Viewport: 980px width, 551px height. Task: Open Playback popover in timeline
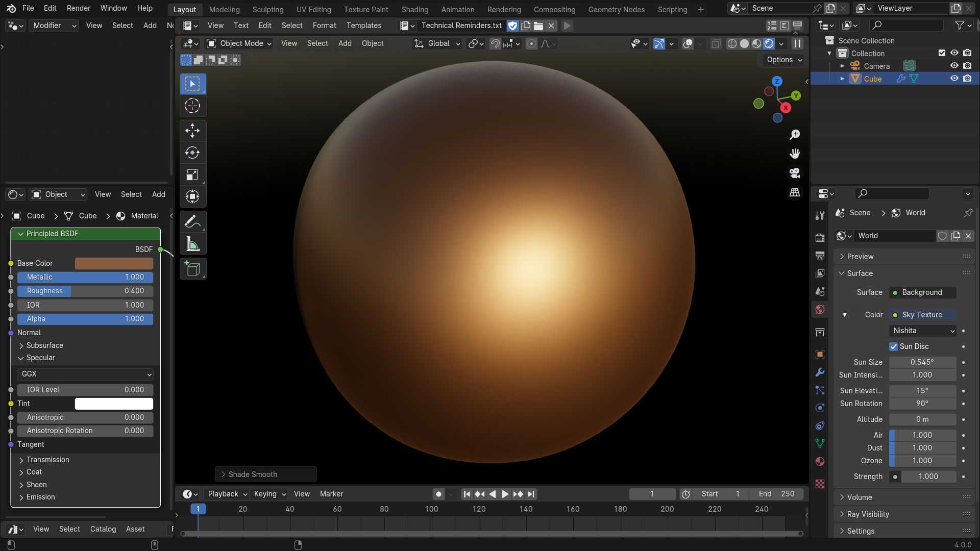tap(227, 494)
